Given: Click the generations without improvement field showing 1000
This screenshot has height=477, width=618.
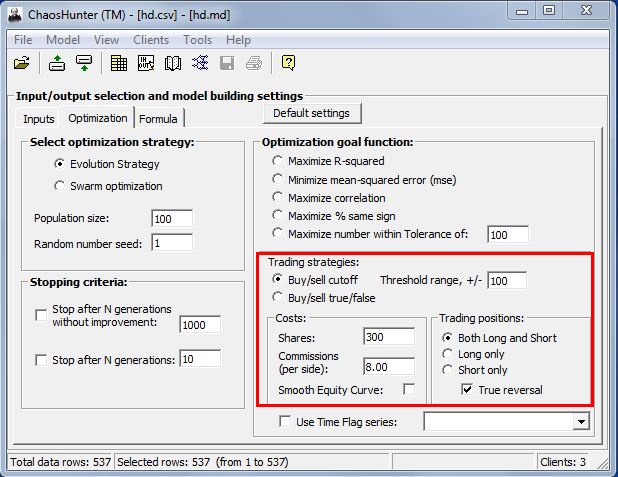Looking at the screenshot, I should [x=200, y=325].
